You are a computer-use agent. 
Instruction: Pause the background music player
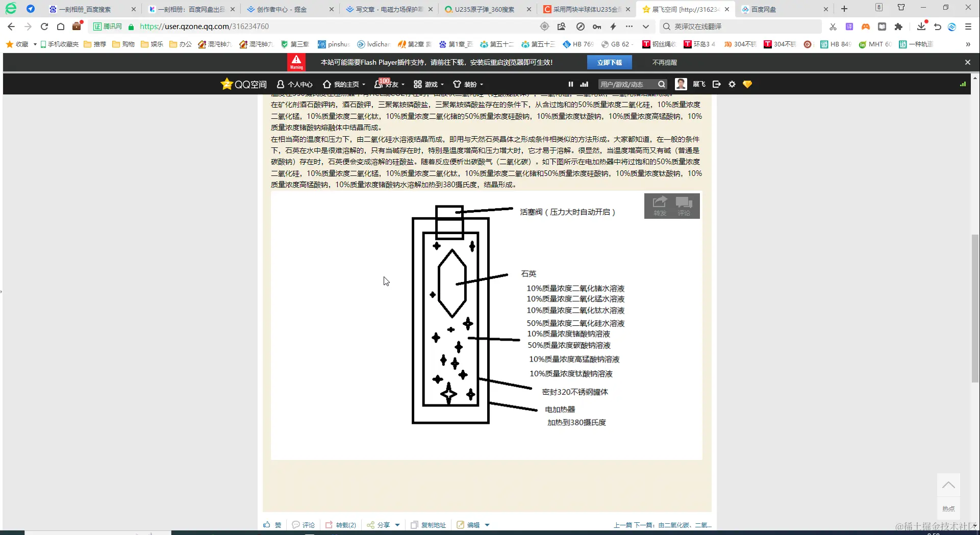(x=570, y=84)
